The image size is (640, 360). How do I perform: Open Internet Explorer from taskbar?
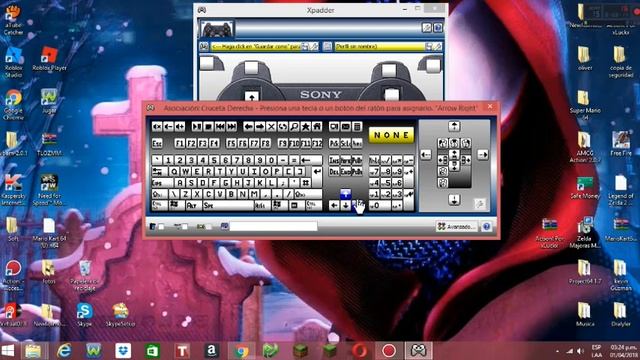64,351
